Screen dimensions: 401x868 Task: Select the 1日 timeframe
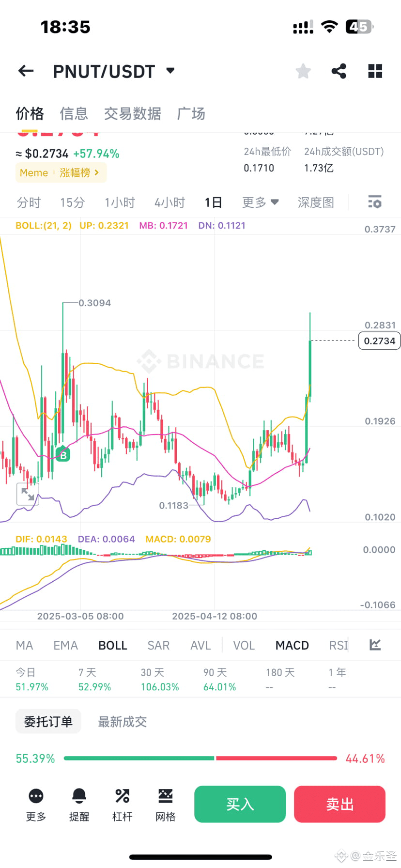click(213, 202)
